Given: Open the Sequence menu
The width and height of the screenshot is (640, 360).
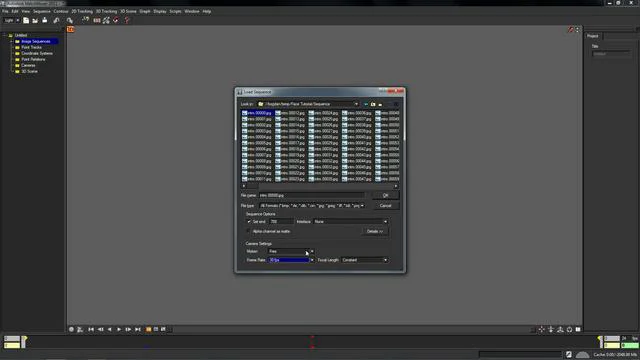Looking at the screenshot, I should 42,11.
